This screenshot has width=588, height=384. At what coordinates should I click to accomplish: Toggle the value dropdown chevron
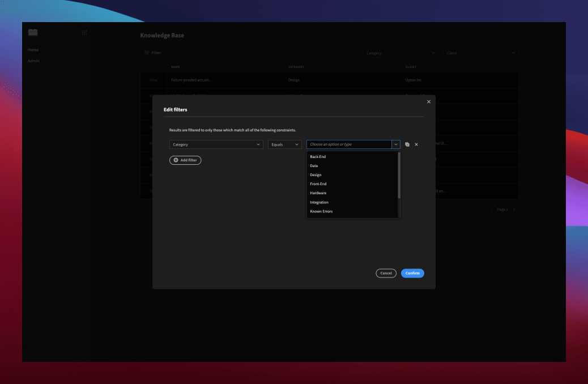395,144
